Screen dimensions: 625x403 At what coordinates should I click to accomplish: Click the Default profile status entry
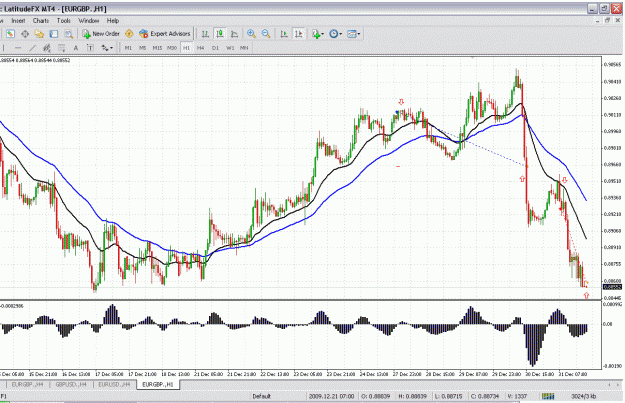[261, 396]
